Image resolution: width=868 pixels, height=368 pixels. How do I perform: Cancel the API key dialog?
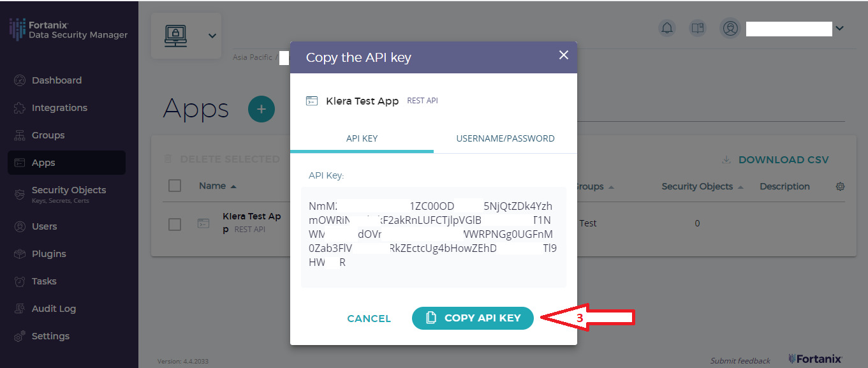click(369, 319)
